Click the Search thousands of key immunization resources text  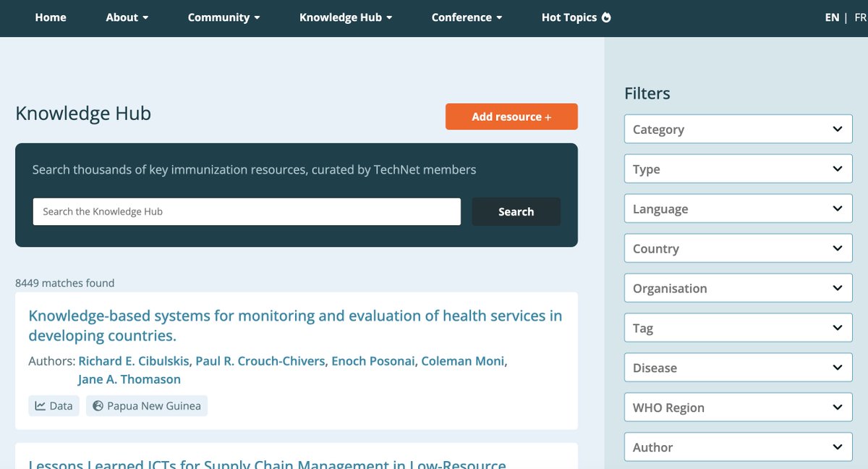pos(255,170)
